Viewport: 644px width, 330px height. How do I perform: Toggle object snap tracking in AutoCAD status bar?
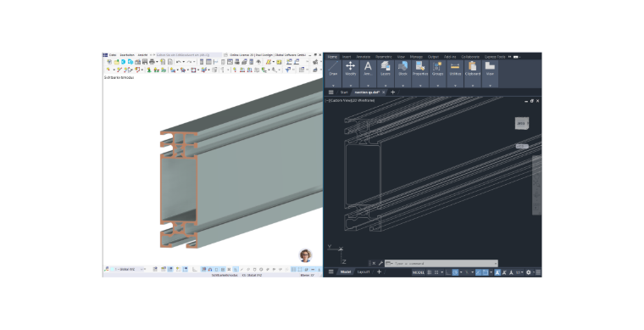(x=478, y=272)
